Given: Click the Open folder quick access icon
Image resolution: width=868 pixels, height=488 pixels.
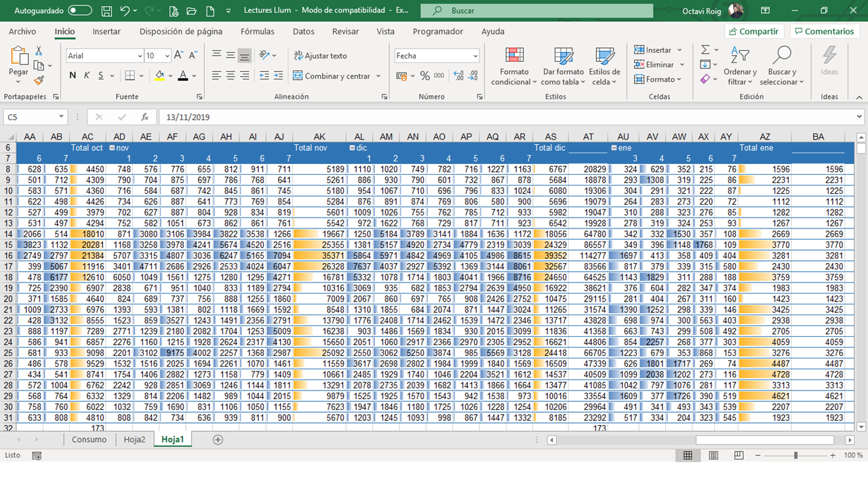Looking at the screenshot, I should click(x=191, y=11).
